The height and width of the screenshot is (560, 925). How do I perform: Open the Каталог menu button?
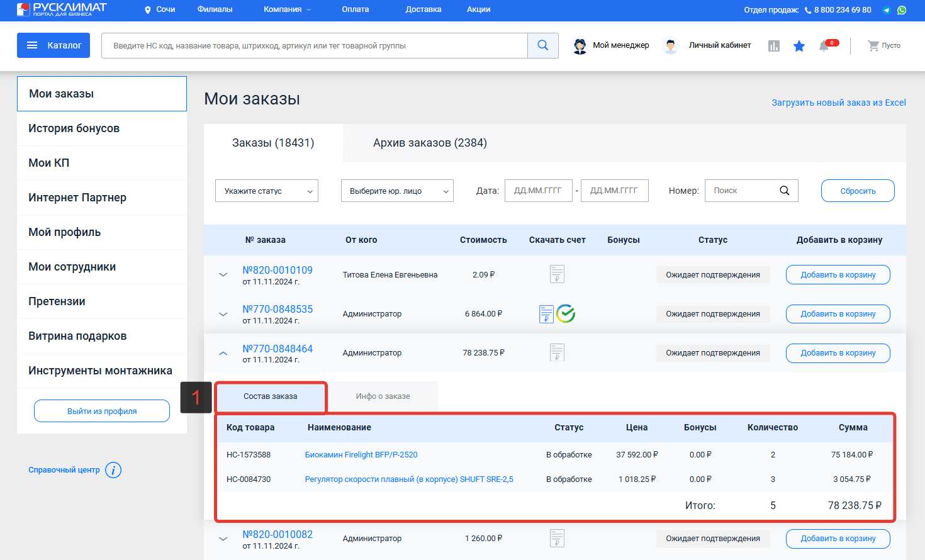53,45
